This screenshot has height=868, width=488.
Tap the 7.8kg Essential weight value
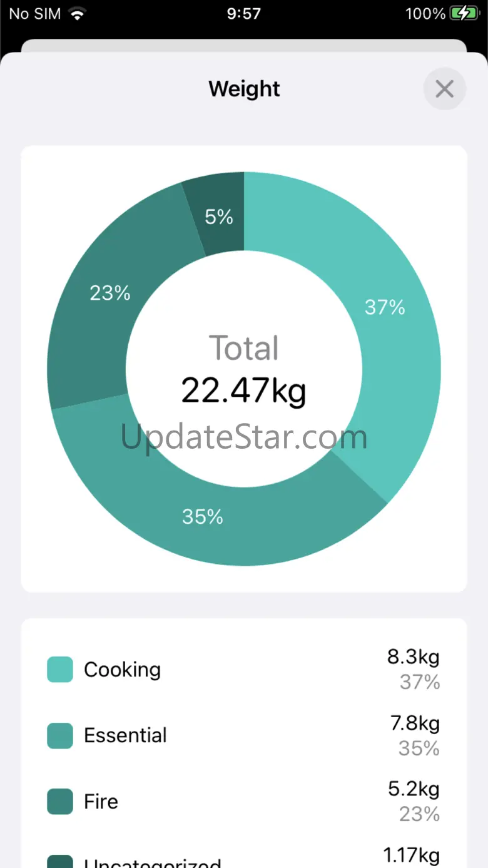[415, 723]
